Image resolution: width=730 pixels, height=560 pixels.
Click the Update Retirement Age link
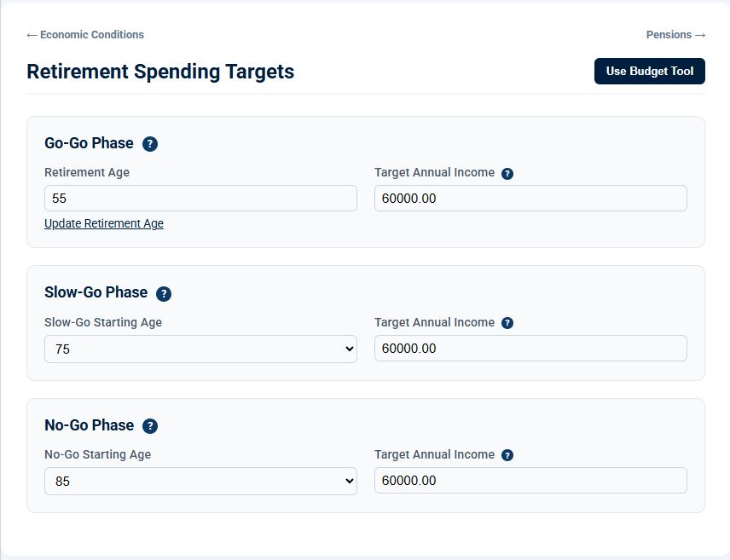coord(104,223)
